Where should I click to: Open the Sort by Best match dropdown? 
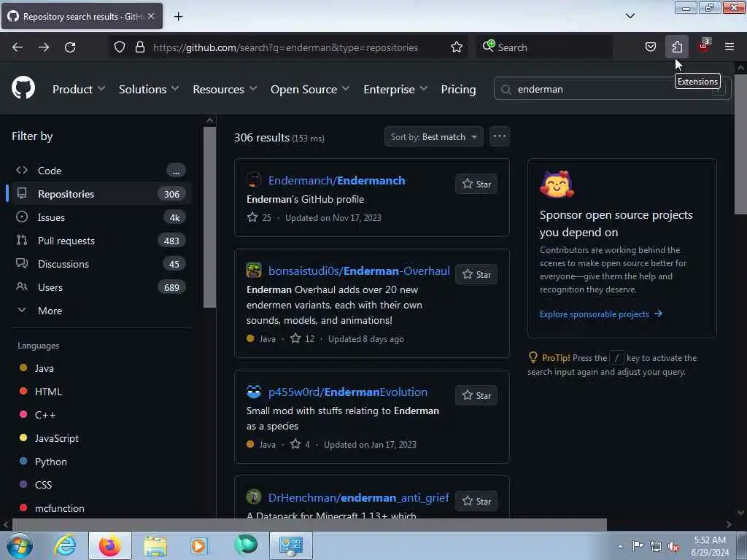[x=433, y=136]
